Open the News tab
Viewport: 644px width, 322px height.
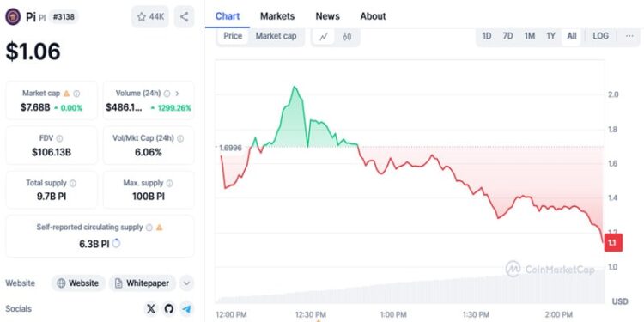[327, 16]
